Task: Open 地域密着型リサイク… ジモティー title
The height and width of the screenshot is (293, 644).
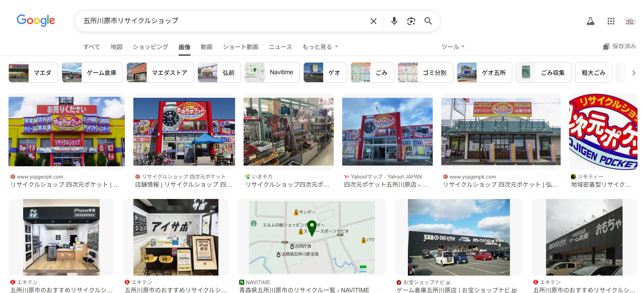Action: point(601,185)
